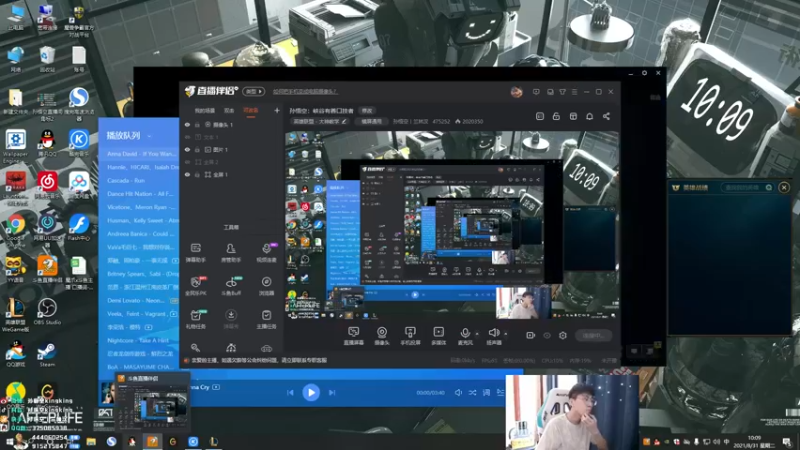Expand the 播放队列 playlist dropdown

point(149,136)
